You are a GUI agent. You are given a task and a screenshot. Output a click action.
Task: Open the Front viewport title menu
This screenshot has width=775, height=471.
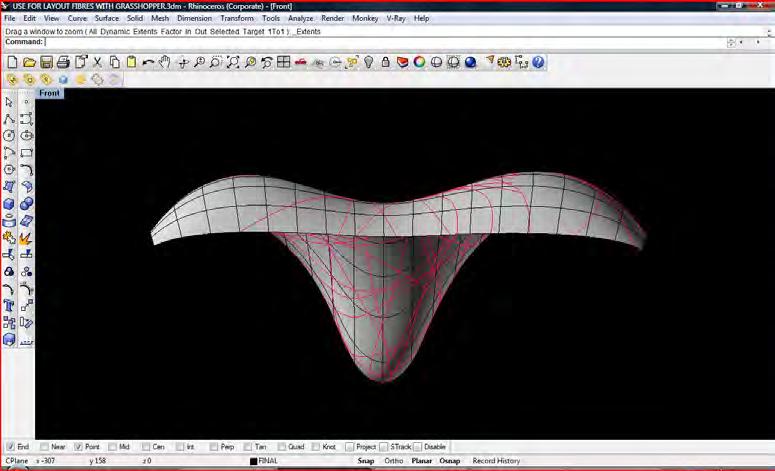(x=49, y=93)
